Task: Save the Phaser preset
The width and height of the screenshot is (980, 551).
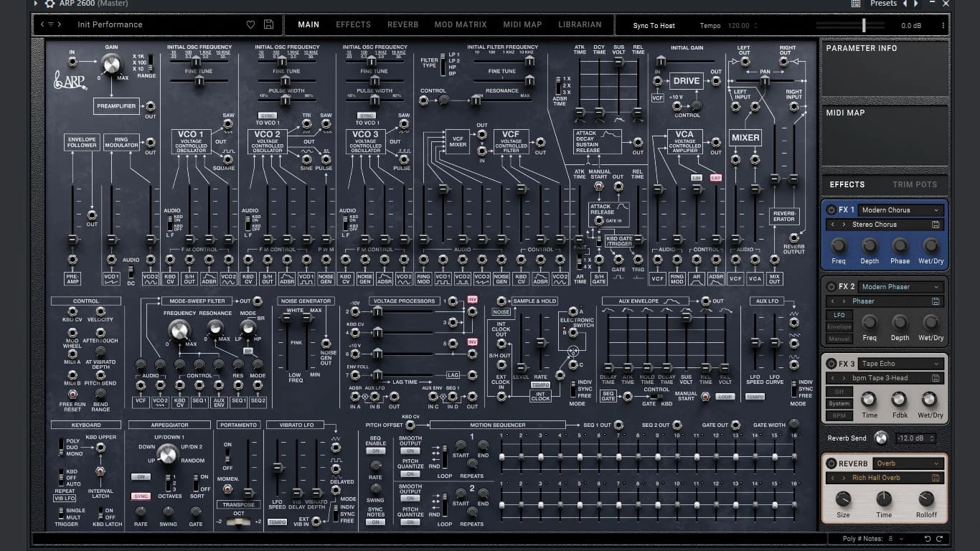Action: tap(936, 301)
